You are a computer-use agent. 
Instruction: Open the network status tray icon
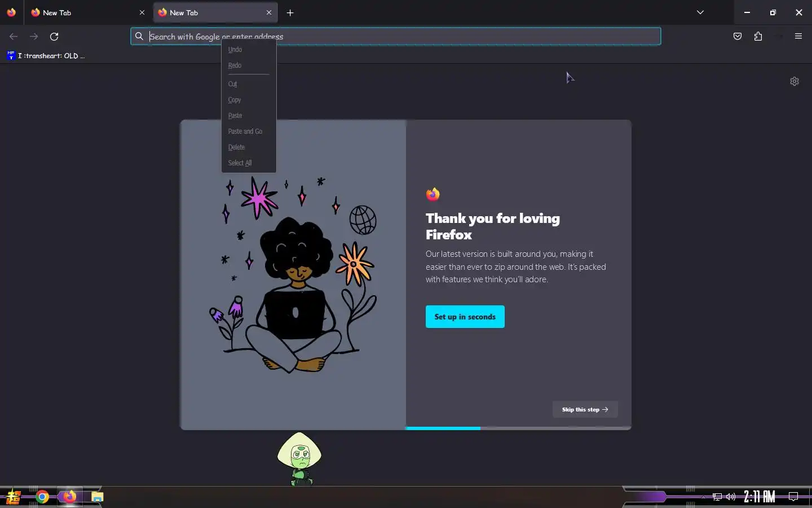click(x=717, y=497)
